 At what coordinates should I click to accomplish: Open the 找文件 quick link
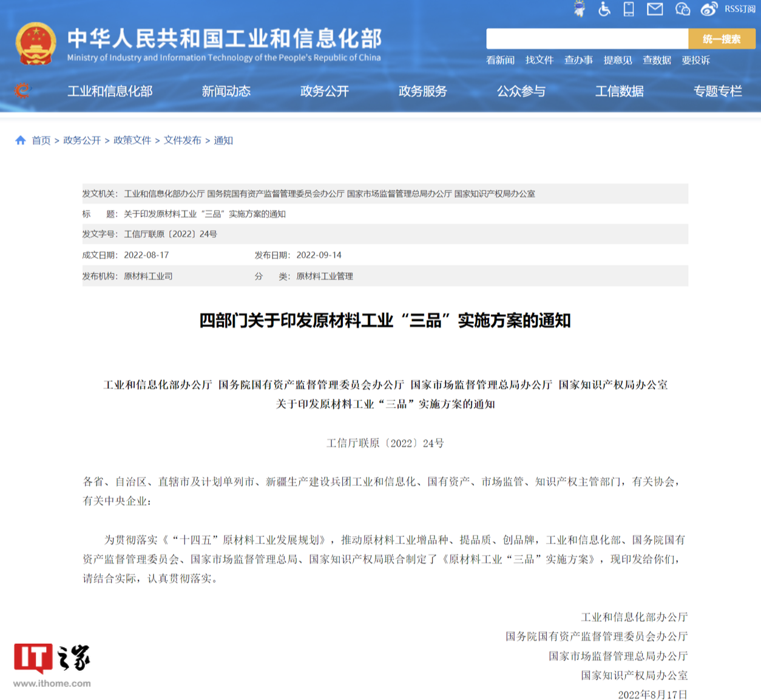coord(539,60)
